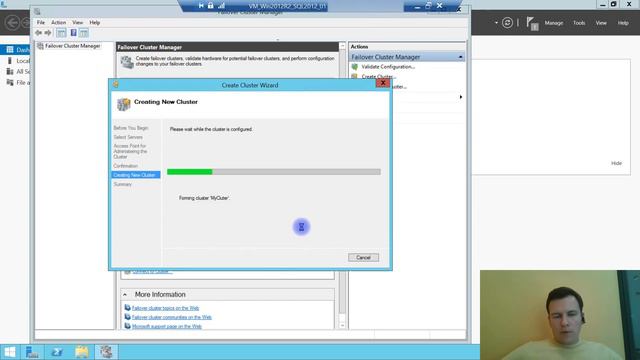Open Failover cluster communities on the Web
This screenshot has height=360, width=640.
point(171,317)
